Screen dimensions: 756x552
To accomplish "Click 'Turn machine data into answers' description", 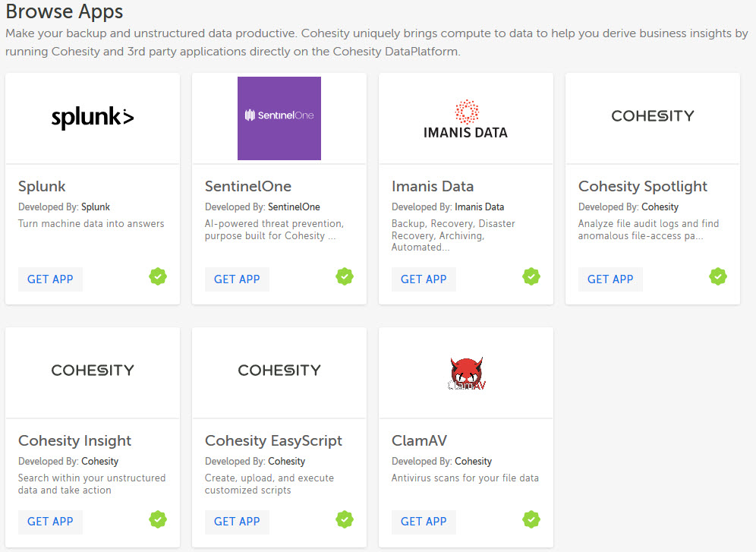I will point(91,224).
